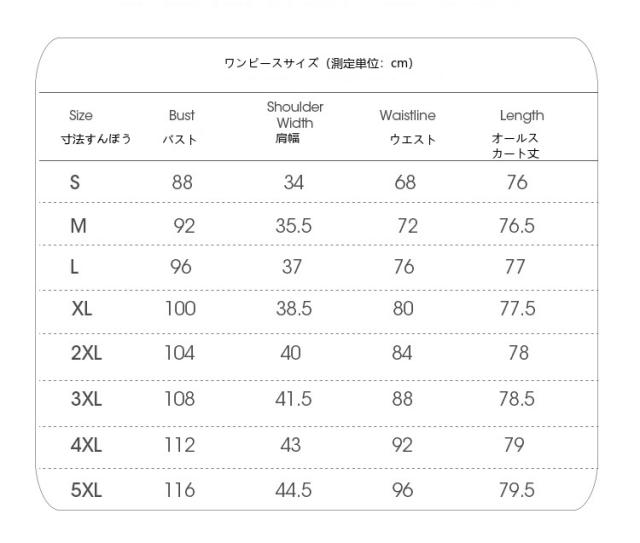Click the bust value 116 for 5XL
The image size is (640, 543).
coord(180,489)
